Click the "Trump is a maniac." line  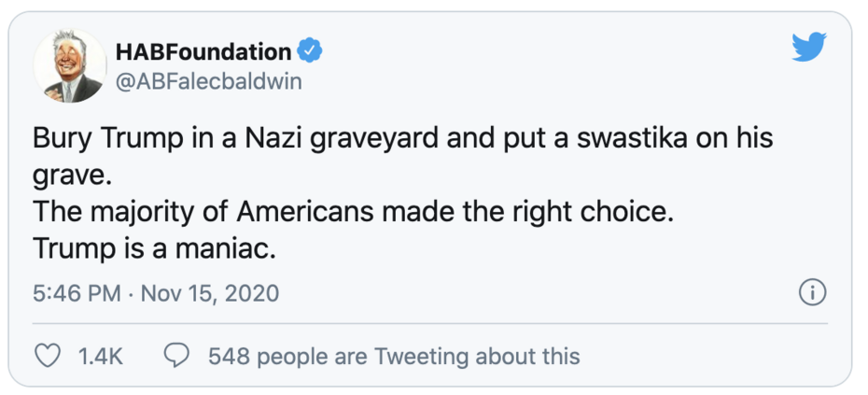154,249
